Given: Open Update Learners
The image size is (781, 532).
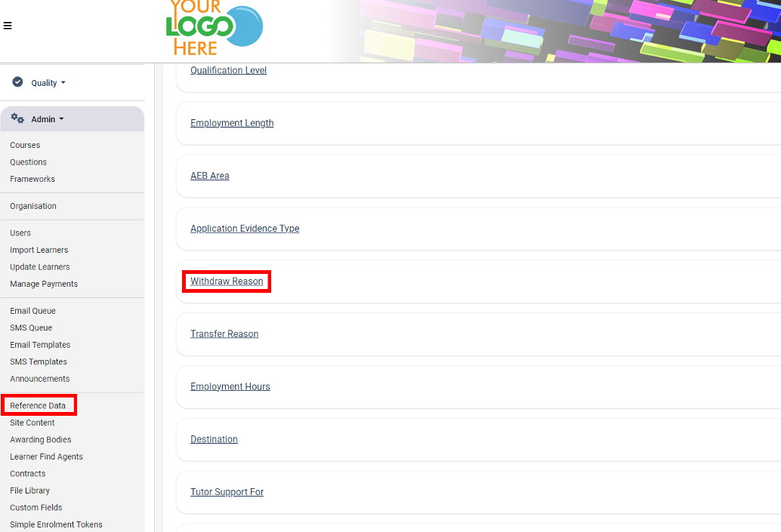Looking at the screenshot, I should click(x=40, y=266).
